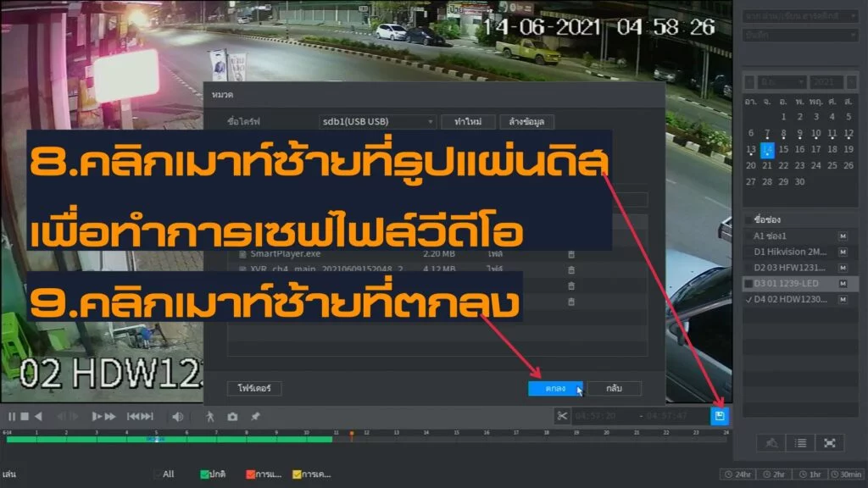868x488 pixels.
Task: Switch timeline scale to 30min
Action: click(x=846, y=474)
